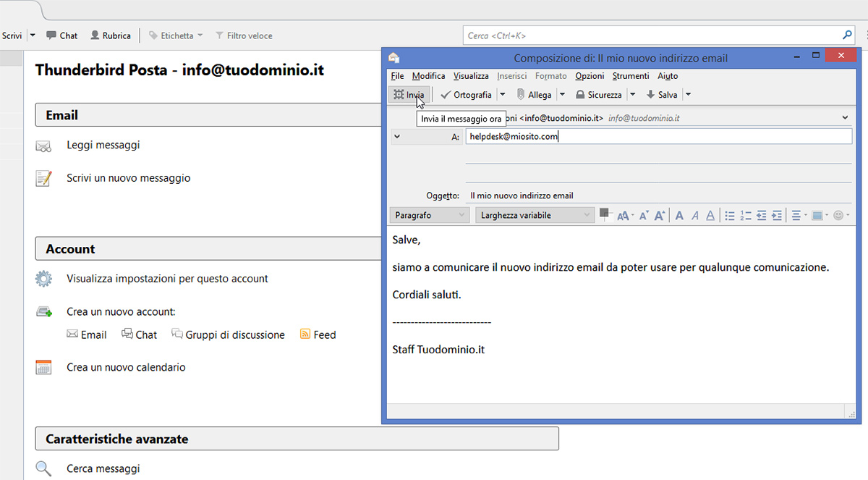
Task: Expand the Salva dropdown arrow
Action: 688,95
